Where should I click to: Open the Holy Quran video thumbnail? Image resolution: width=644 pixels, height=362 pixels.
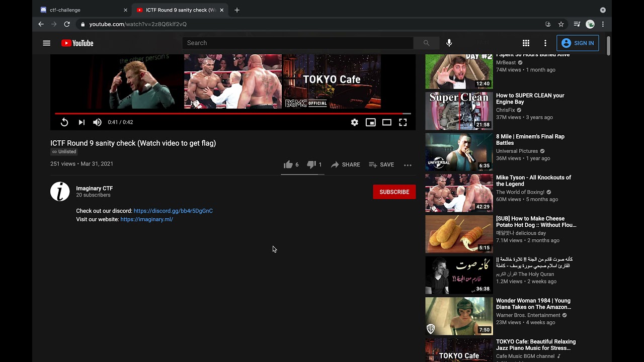[x=459, y=275]
